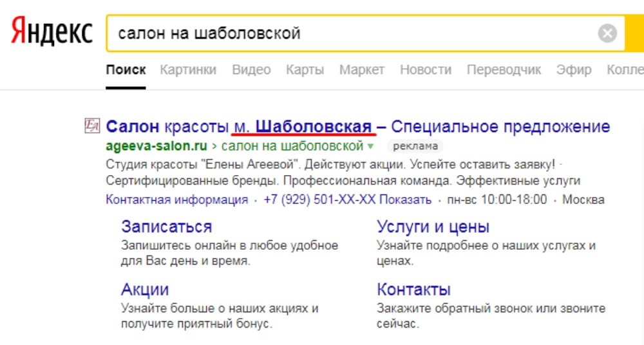Open the Переводчик tab

(x=504, y=70)
